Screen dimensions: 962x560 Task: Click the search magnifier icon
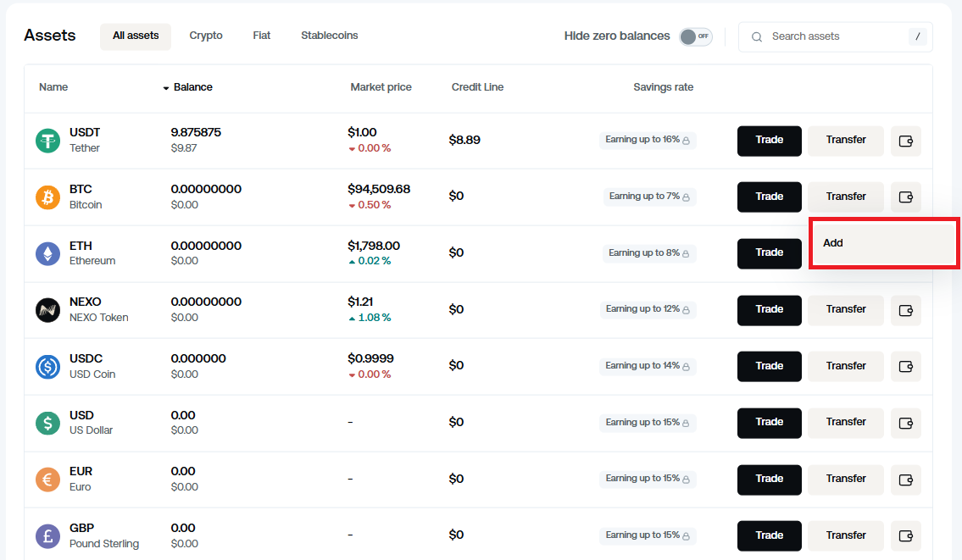point(757,36)
